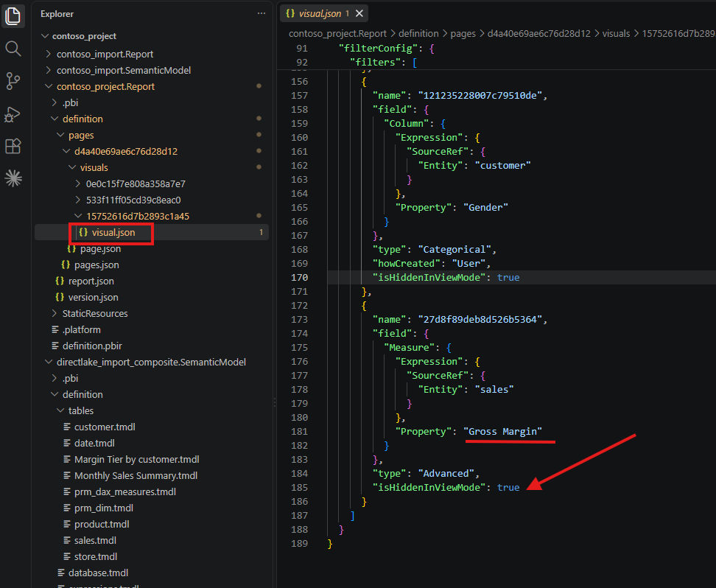716x588 pixels.
Task: Open Monthly Sales Summary.tmdl
Action: pyautogui.click(x=136, y=475)
